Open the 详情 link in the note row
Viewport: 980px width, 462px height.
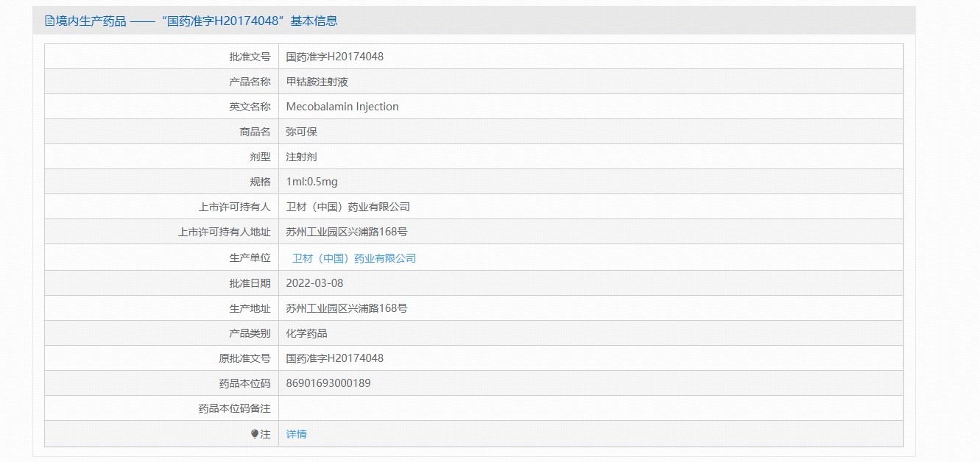coord(296,434)
